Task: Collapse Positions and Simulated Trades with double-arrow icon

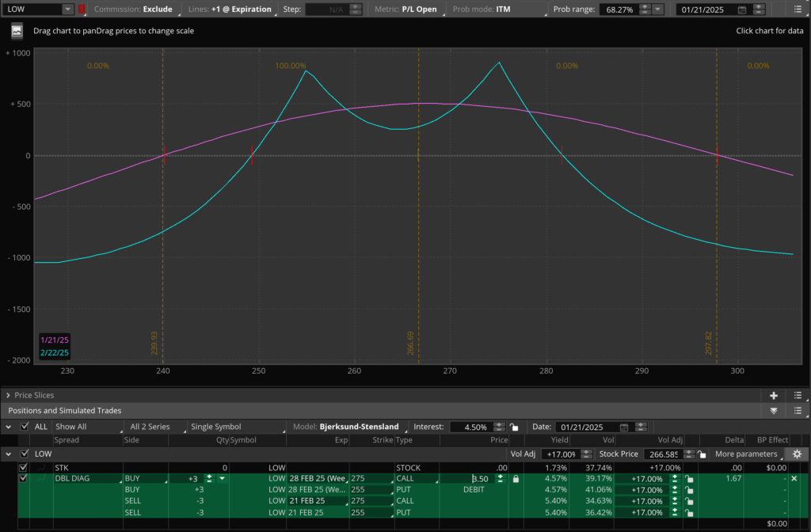Action: click(x=773, y=411)
